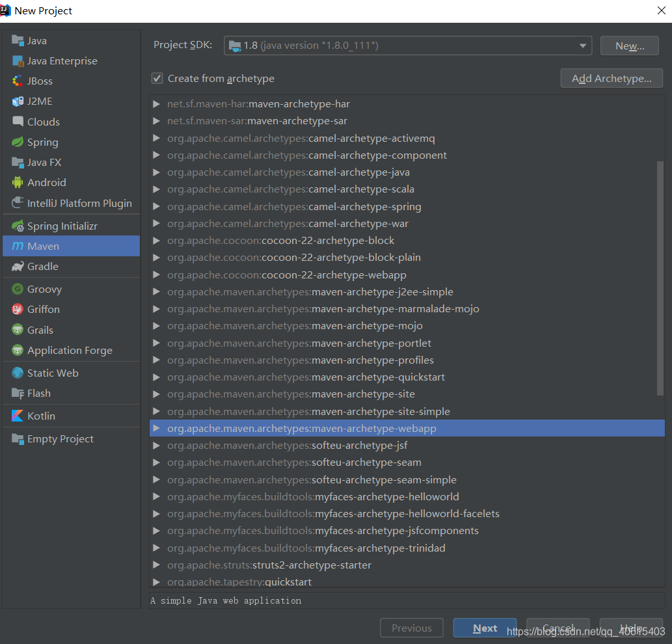The height and width of the screenshot is (644, 672).
Task: Expand camel-archetype-spring archetype arrow
Action: pos(156,206)
